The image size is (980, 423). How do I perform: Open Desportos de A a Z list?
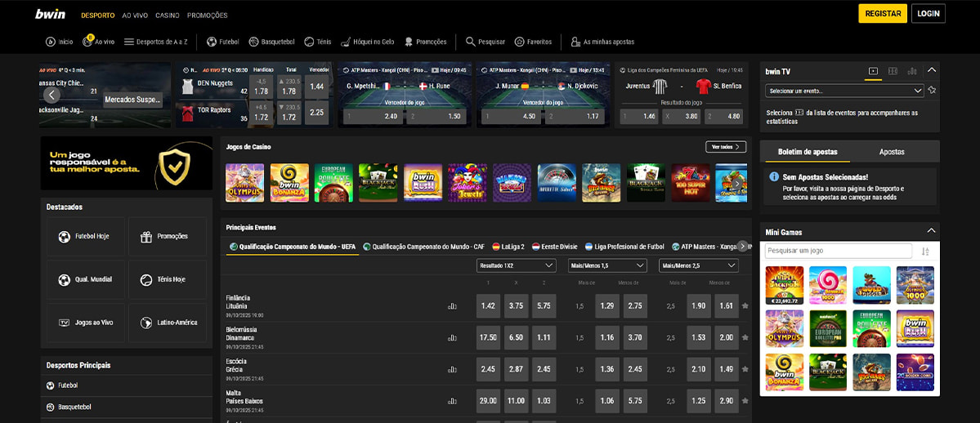(x=155, y=42)
